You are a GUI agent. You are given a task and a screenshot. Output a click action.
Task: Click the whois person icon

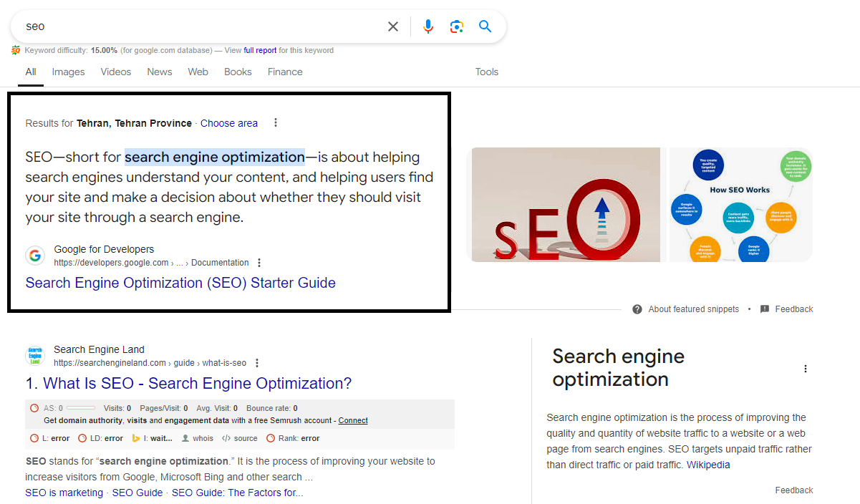pyautogui.click(x=185, y=438)
